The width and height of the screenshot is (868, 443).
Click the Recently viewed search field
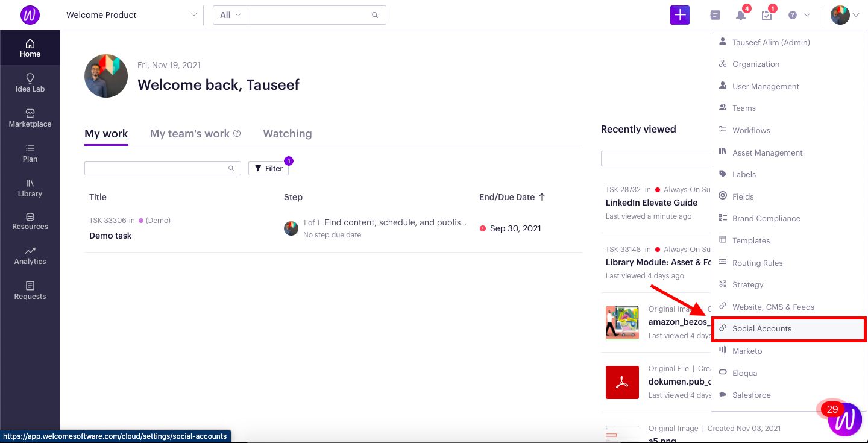pos(656,159)
